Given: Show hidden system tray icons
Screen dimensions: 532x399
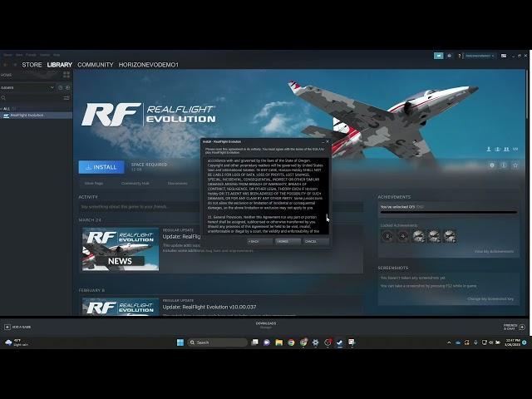Looking at the screenshot, I should tap(449, 342).
